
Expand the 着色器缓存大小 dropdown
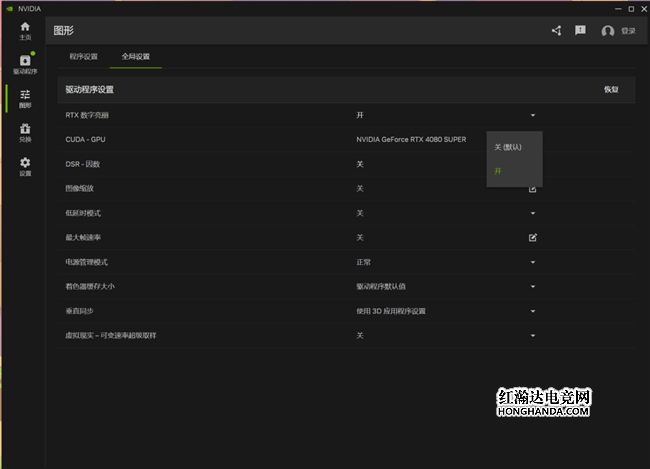pos(533,286)
